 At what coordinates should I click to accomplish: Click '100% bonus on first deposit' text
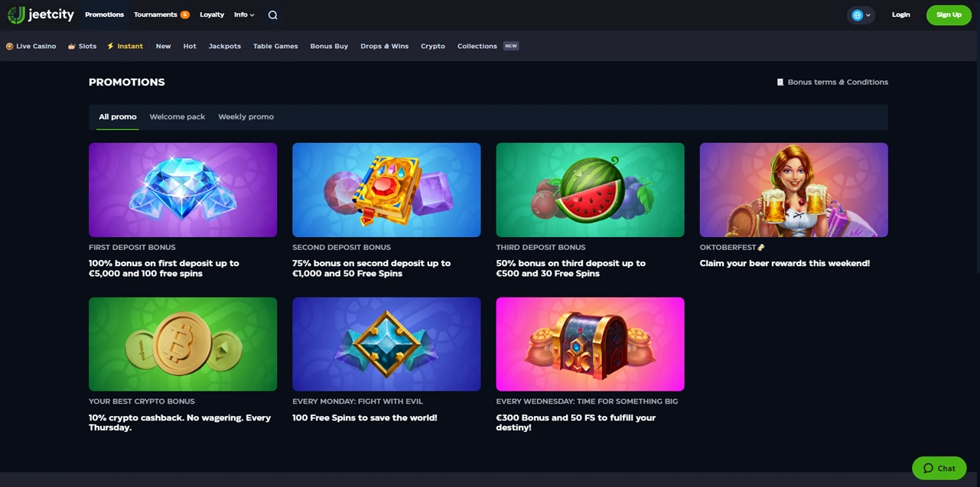tap(164, 268)
